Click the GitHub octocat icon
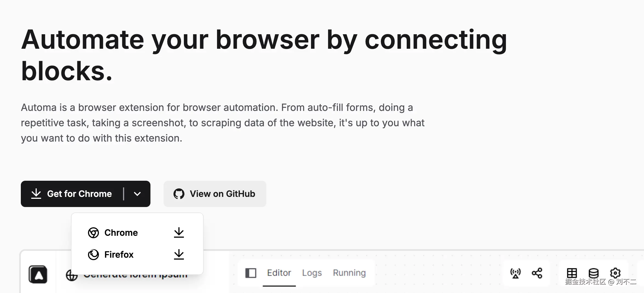Viewport: 644px width, 293px height. [179, 194]
